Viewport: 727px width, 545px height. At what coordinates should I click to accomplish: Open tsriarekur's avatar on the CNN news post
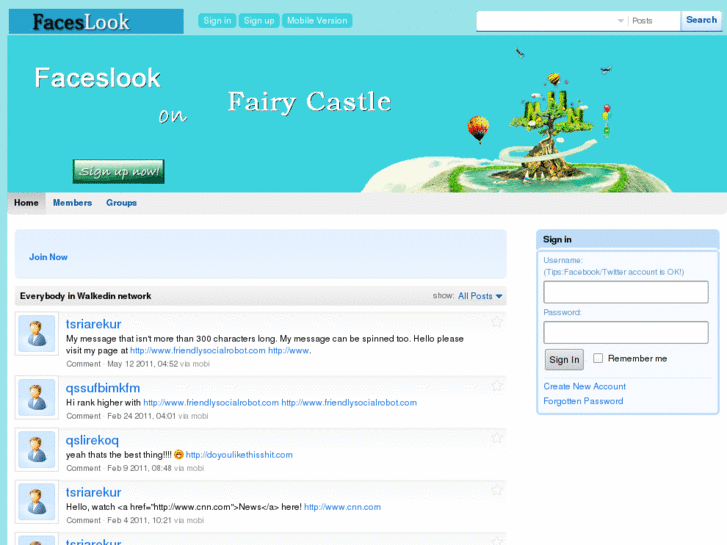pyautogui.click(x=37, y=502)
